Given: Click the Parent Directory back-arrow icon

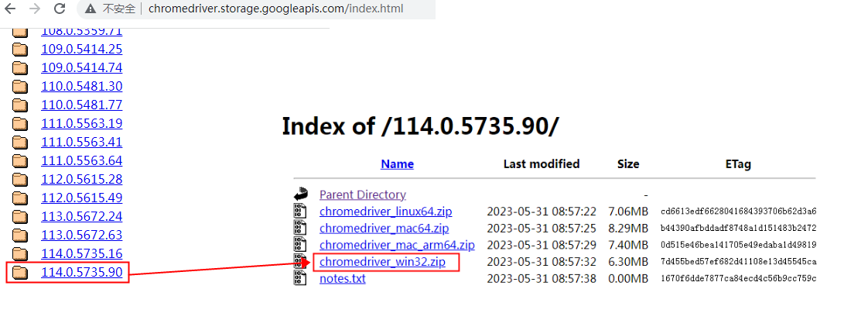Looking at the screenshot, I should (x=300, y=194).
